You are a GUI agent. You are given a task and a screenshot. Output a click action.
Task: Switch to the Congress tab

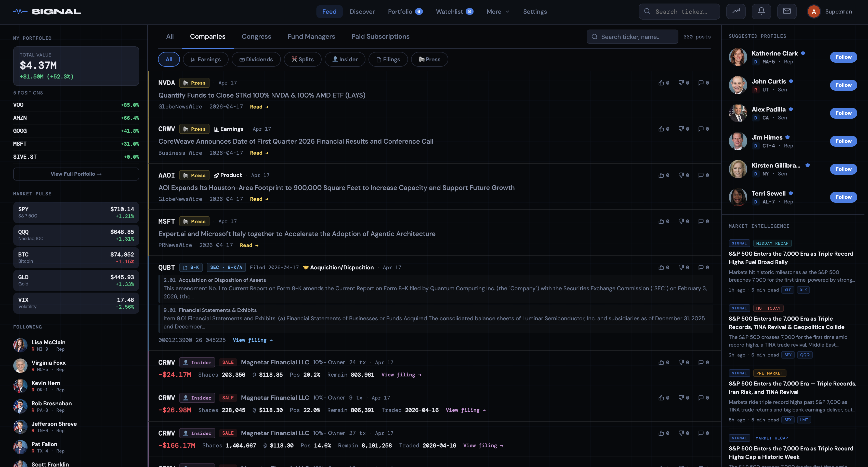256,36
